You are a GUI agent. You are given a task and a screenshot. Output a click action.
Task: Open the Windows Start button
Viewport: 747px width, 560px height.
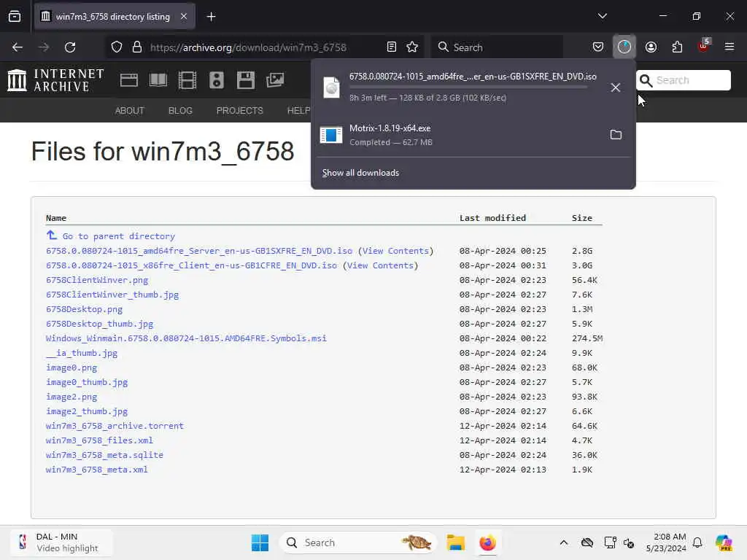[260, 542]
